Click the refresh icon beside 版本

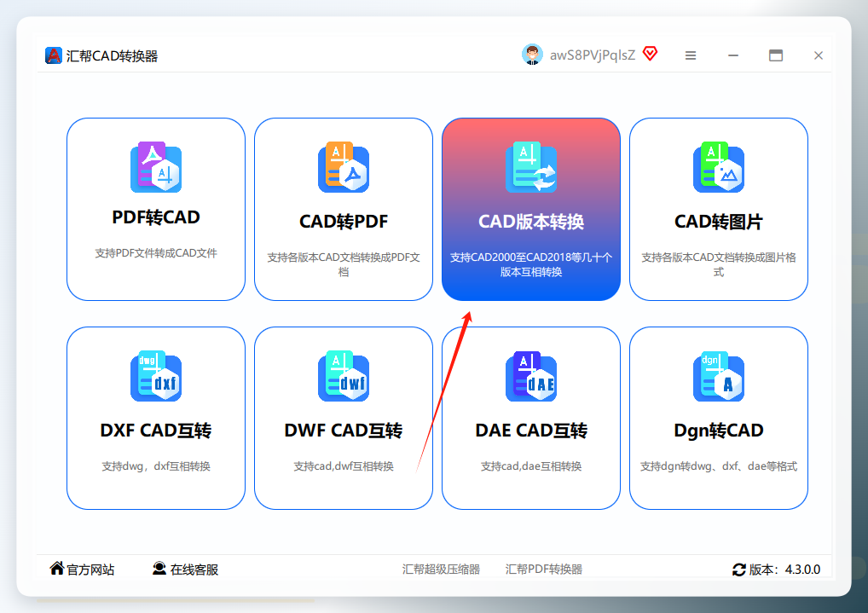(x=739, y=570)
